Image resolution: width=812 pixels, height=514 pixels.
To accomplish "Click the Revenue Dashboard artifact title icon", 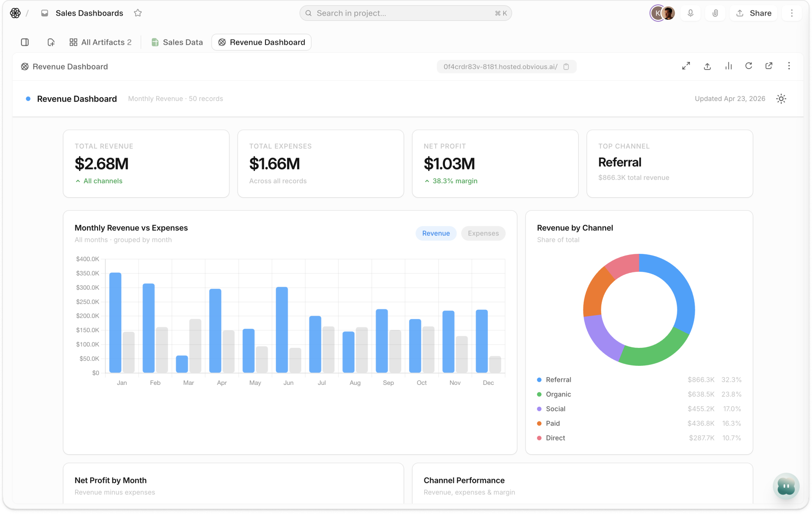I will (x=25, y=66).
